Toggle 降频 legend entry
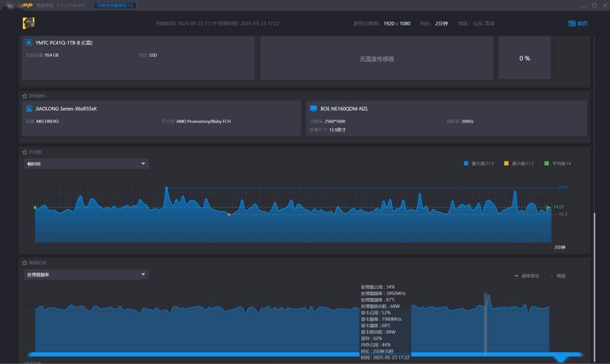Viewport: 610px width, 364px height. point(558,276)
